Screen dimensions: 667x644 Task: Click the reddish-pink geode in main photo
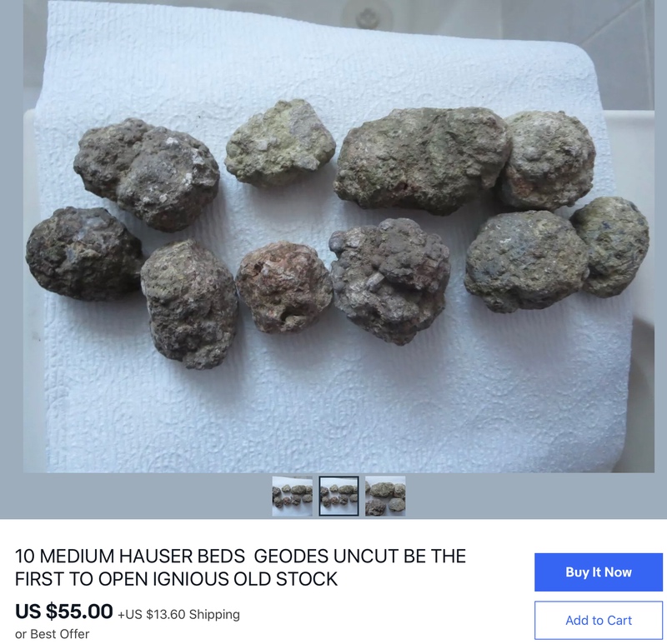click(x=283, y=287)
